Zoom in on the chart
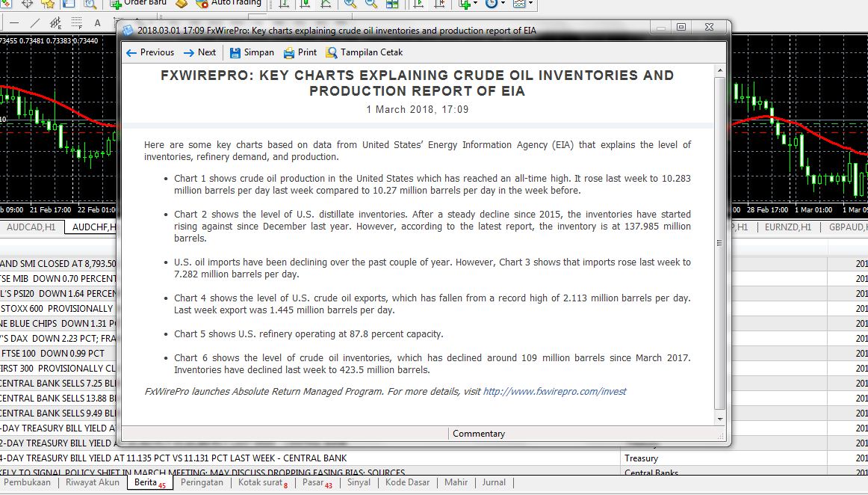The image size is (868, 495). pyautogui.click(x=350, y=3)
